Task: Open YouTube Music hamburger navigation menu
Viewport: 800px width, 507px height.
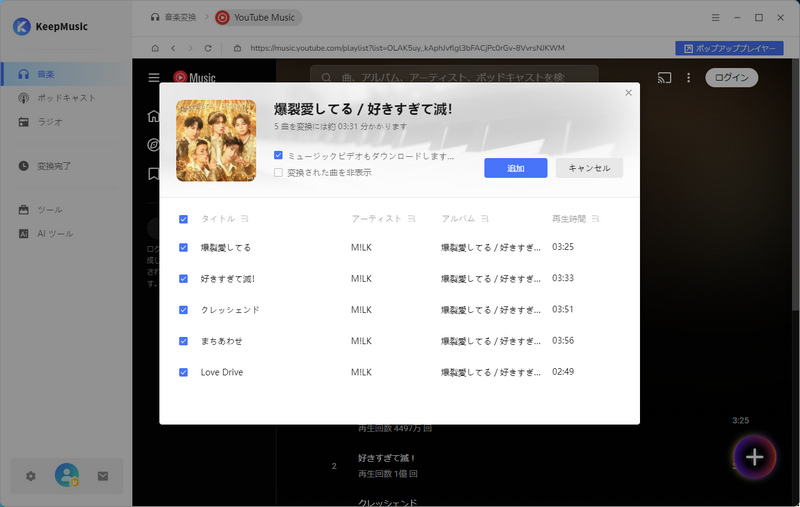Action: coord(154,78)
